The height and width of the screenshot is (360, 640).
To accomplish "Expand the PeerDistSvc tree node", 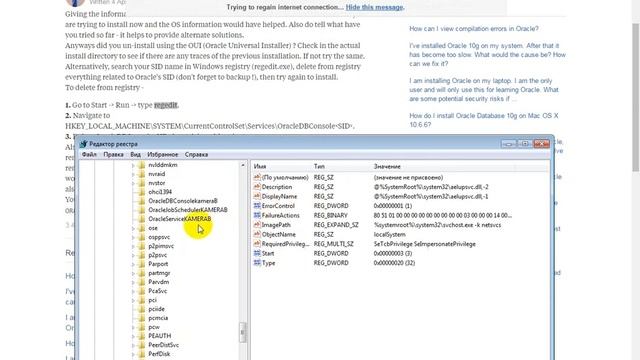I will click(133, 345).
